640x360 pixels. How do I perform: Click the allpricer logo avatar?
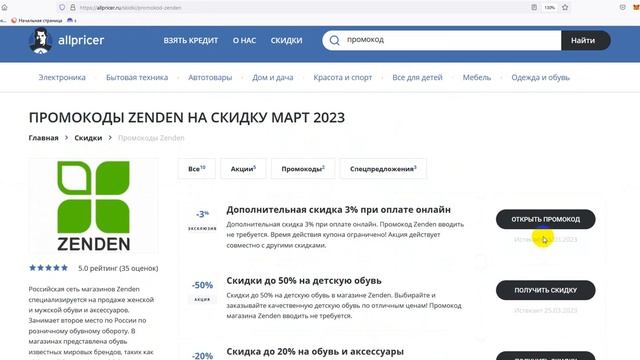pos(40,41)
